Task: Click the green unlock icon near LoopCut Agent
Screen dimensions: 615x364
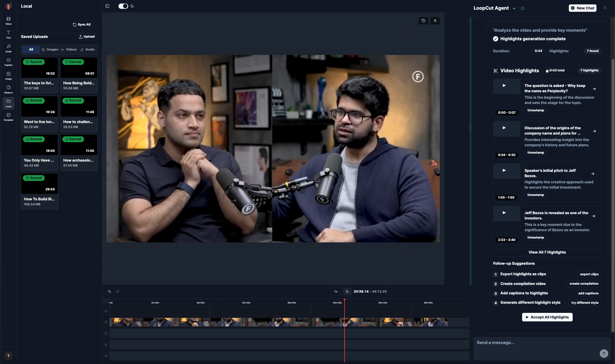Action: point(523,8)
